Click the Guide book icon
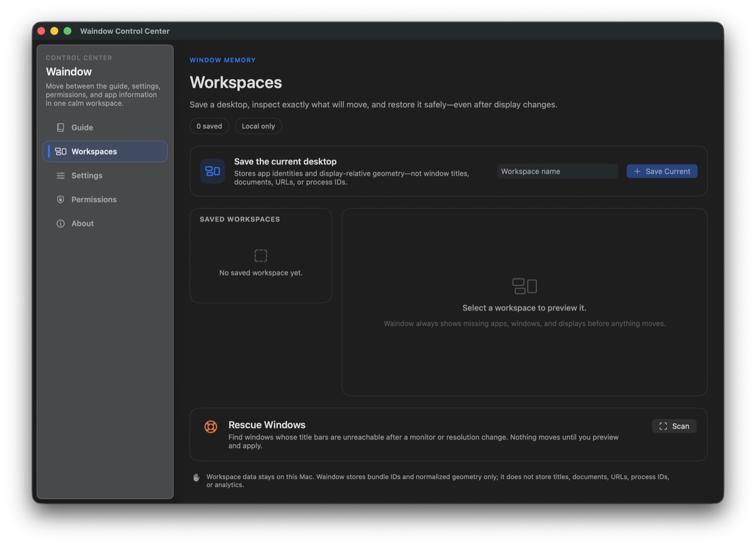Viewport: 756px width, 546px height. [60, 128]
